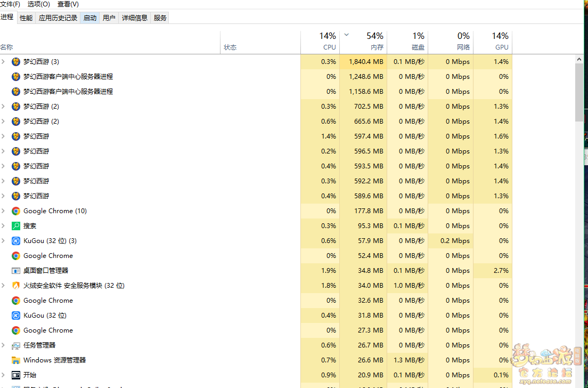Switch to the 性能 tab
The width and height of the screenshot is (588, 388).
pyautogui.click(x=26, y=18)
